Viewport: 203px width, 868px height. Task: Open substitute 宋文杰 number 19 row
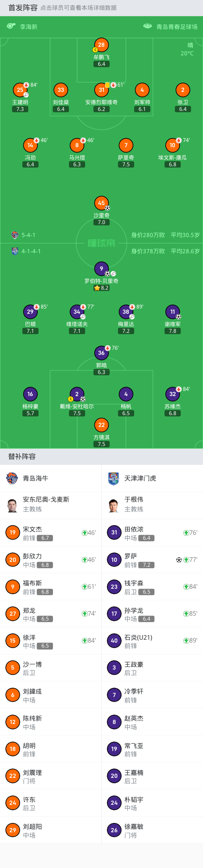50,533
